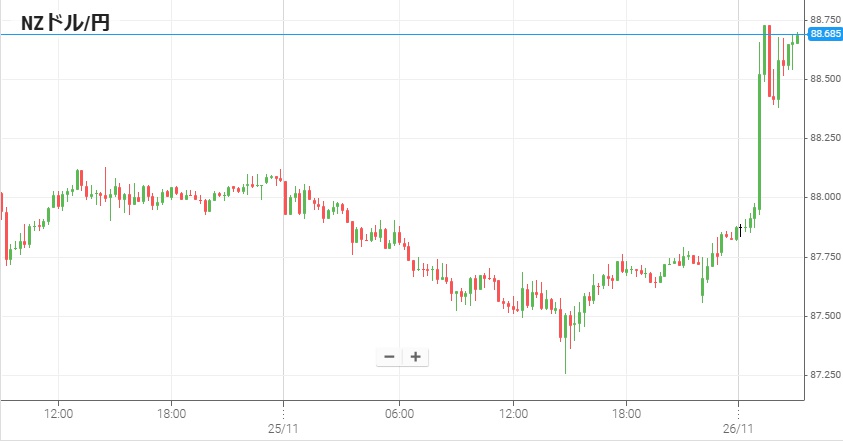Click the blue horizontal current-price line
This screenshot has width=843, height=441.
(x=400, y=35)
